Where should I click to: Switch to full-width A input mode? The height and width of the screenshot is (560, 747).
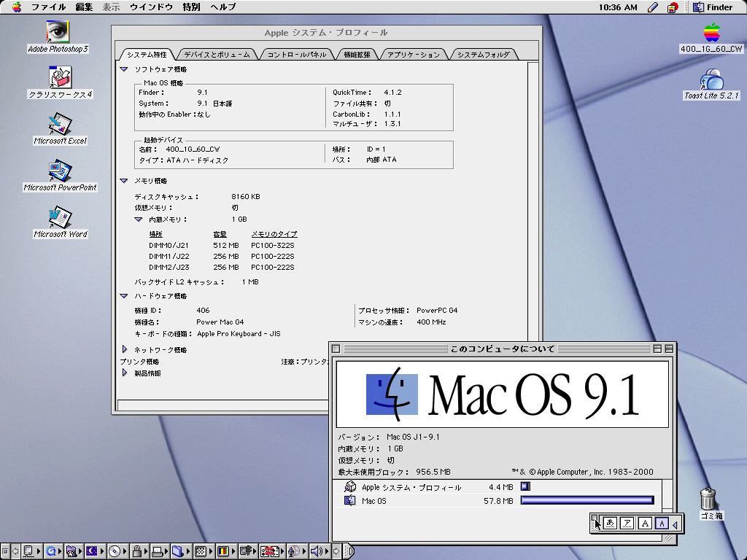[x=645, y=524]
